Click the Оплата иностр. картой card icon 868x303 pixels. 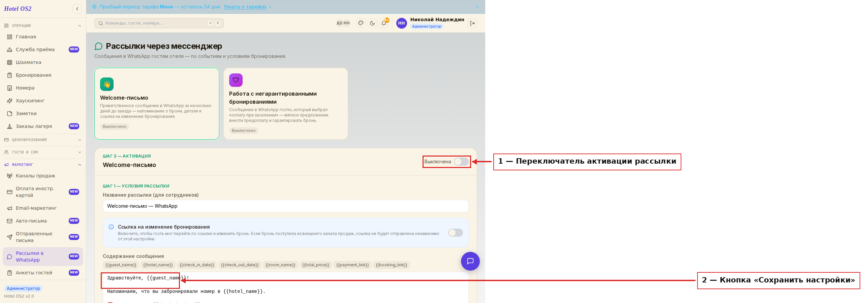point(9,192)
